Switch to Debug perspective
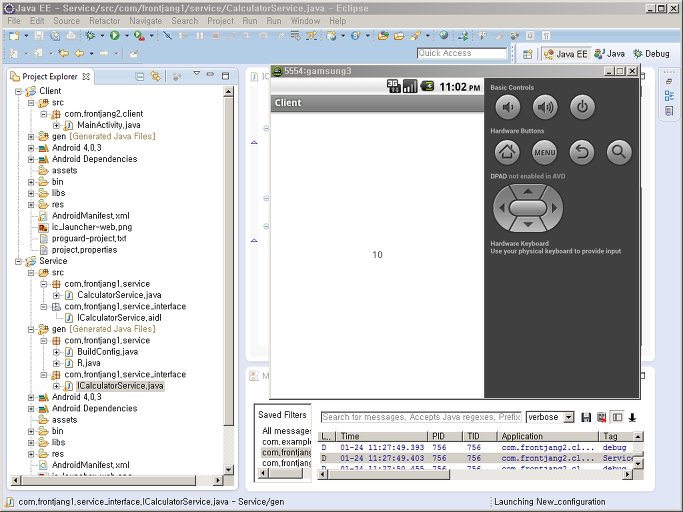 [x=652, y=54]
